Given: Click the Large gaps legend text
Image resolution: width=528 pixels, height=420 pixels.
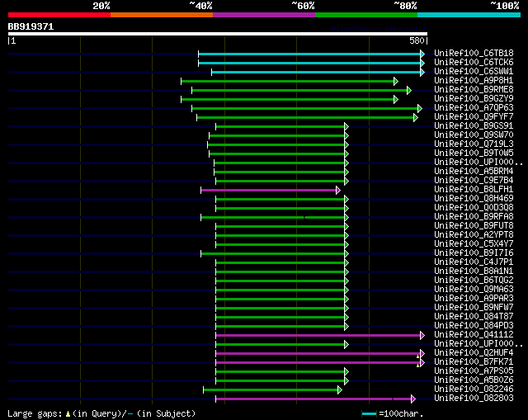Looking at the screenshot, I should pos(101,413).
